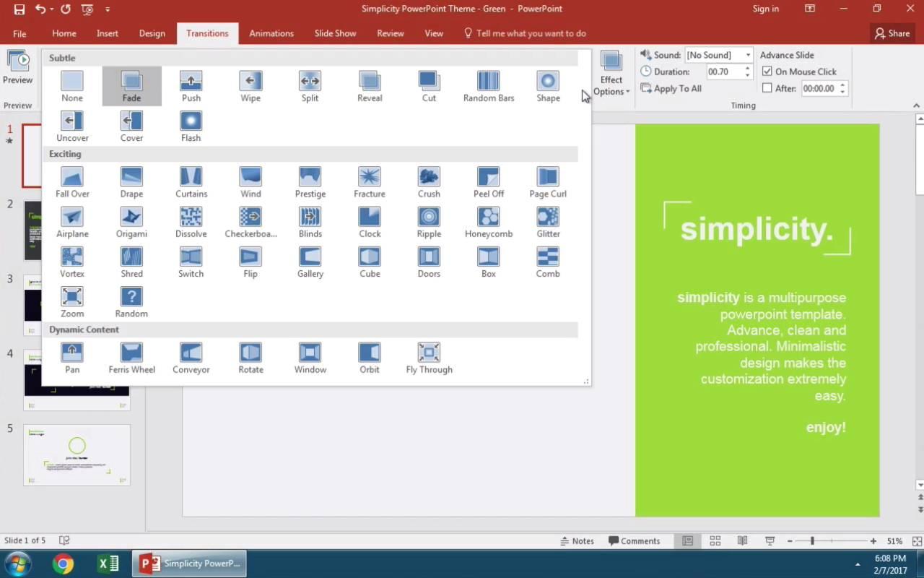
Task: Select the Fade transition
Action: [x=131, y=85]
